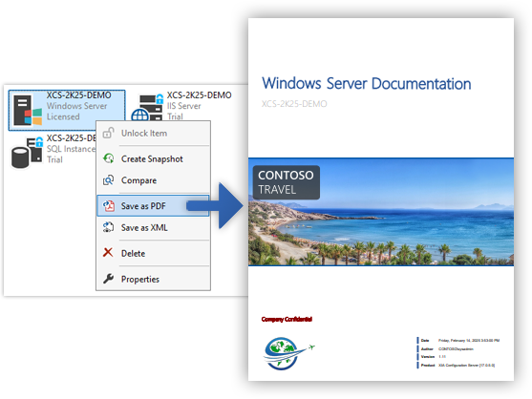Click the red Delete X icon
Screen dimensions: 532x399
tap(108, 252)
